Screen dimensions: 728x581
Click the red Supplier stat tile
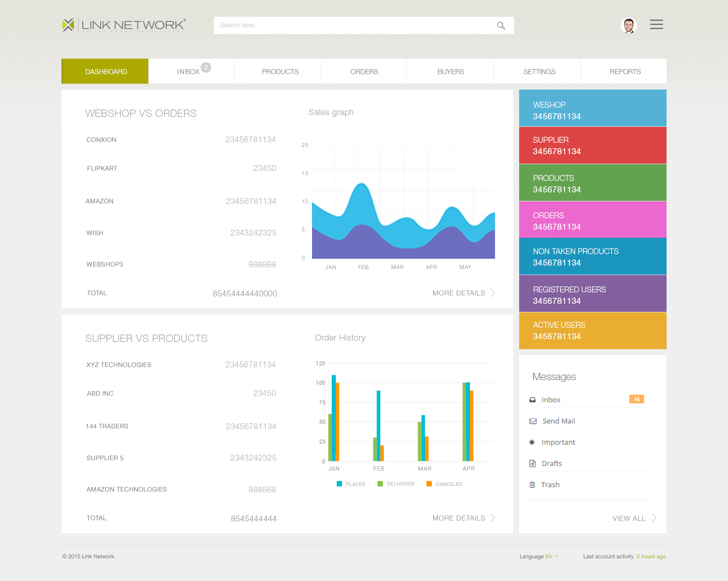point(593,145)
